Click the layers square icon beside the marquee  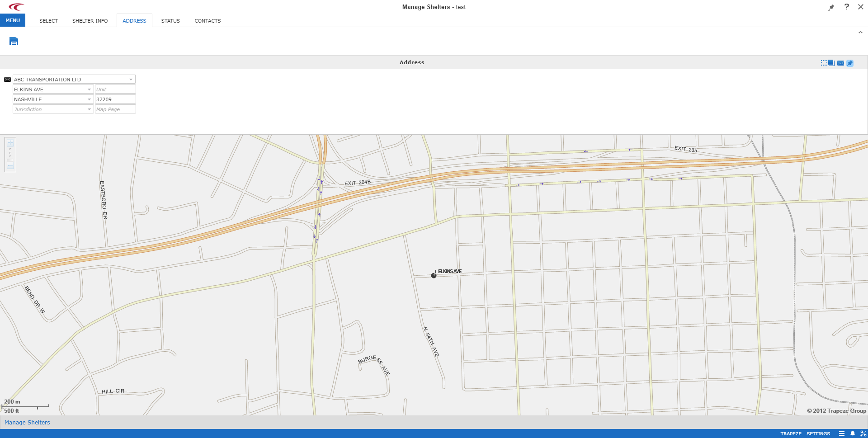tap(830, 63)
